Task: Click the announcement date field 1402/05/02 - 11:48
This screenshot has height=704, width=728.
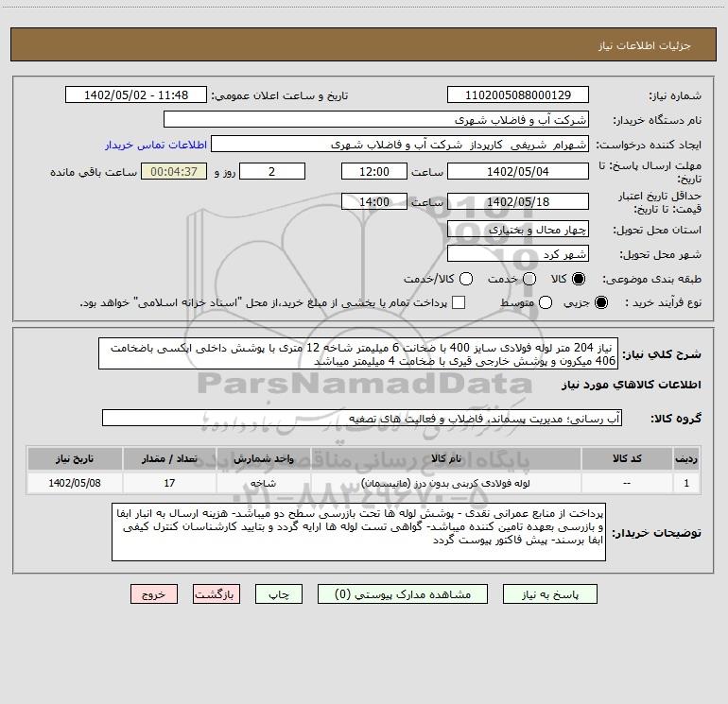Action: point(136,94)
